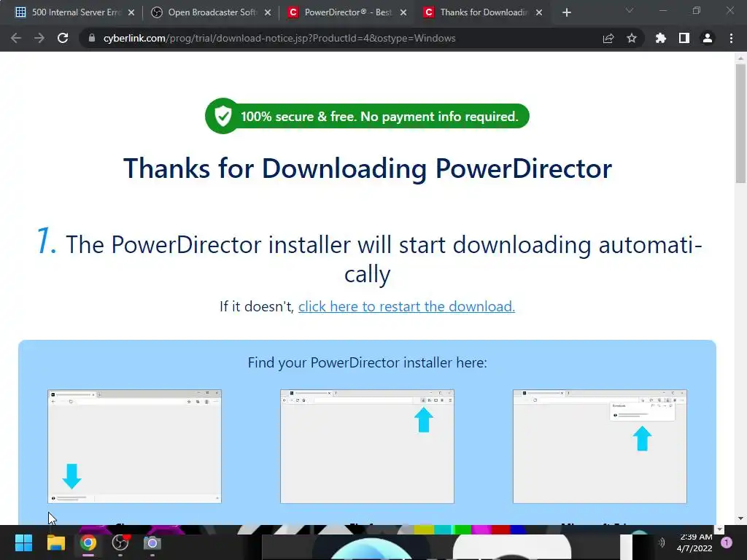Close the Open Broadcaster Software tab
747x560 pixels.
(268, 12)
